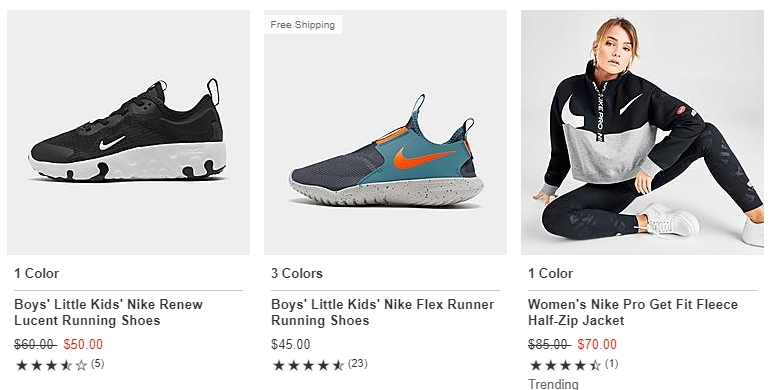Select the $70.00 sale price of jacket
775x390 pixels.
pyautogui.click(x=597, y=344)
